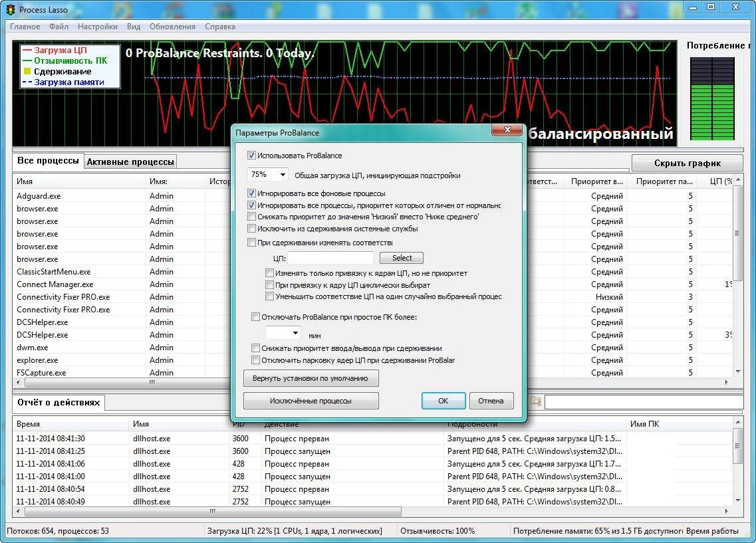756x543 pixels.
Task: Enable Снижать приоритет ввода/вывода при сдерживании
Action: point(255,348)
